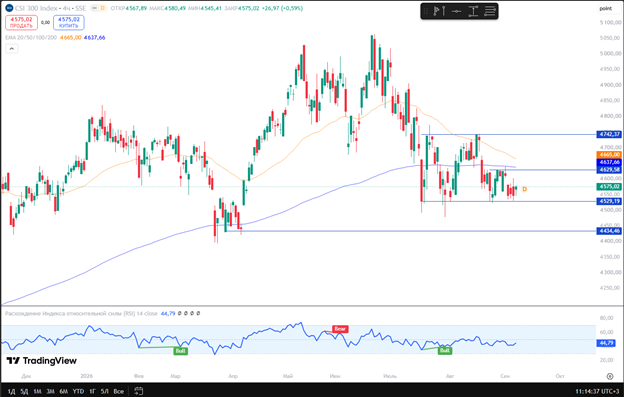Click the EMA 20/50/100/200 indicator legend
Screen dimensions: 624x397
click(x=31, y=37)
